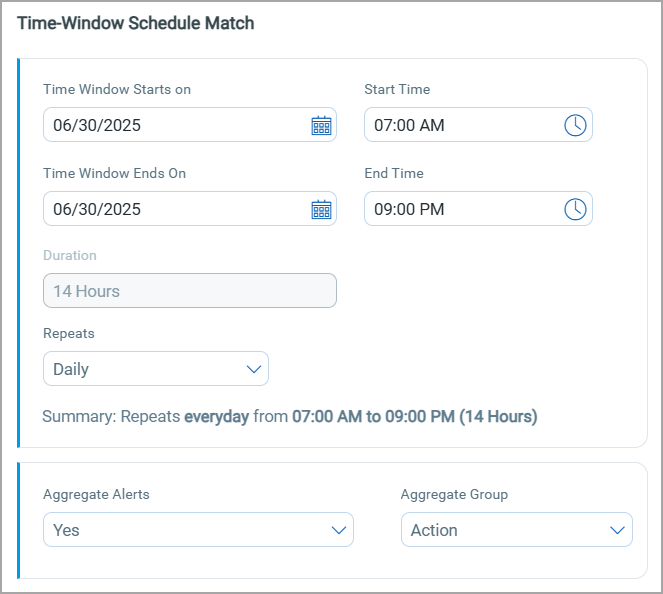The width and height of the screenshot is (663, 594).
Task: Click the Time-Window Schedule Match heading
Action: coord(136,23)
